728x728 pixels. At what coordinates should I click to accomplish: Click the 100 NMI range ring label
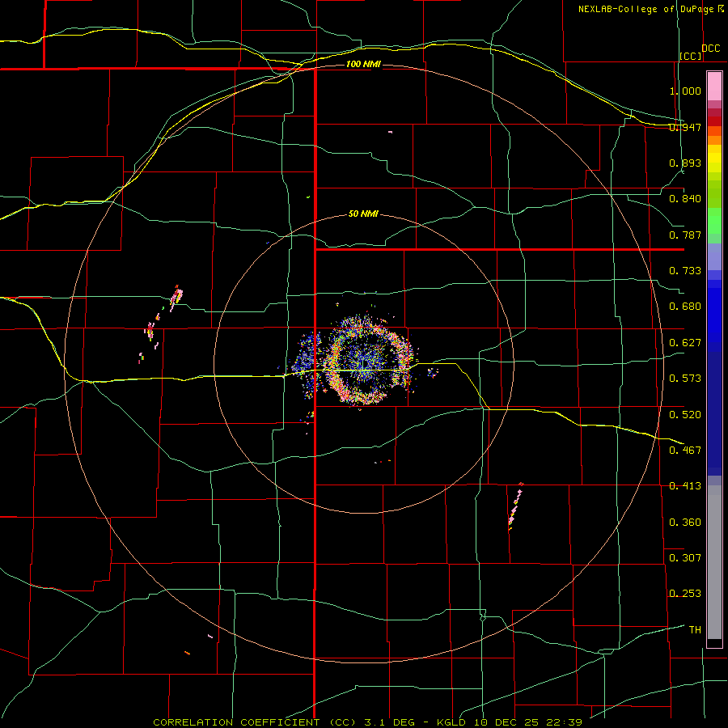pos(363,64)
